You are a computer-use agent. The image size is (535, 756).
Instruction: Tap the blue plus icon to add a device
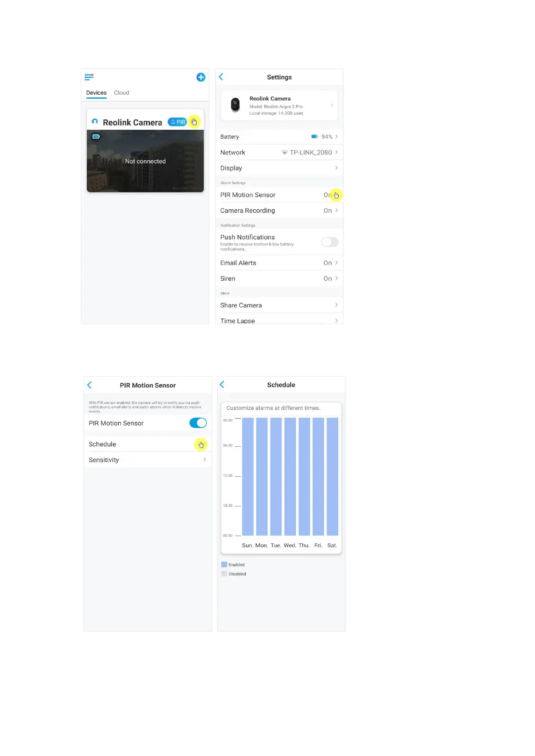pos(201,77)
